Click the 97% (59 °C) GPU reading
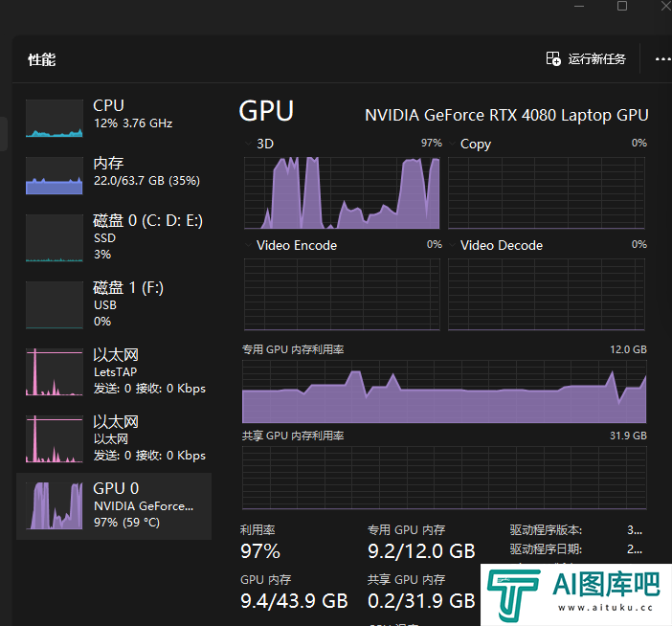672x626 pixels. (x=127, y=523)
